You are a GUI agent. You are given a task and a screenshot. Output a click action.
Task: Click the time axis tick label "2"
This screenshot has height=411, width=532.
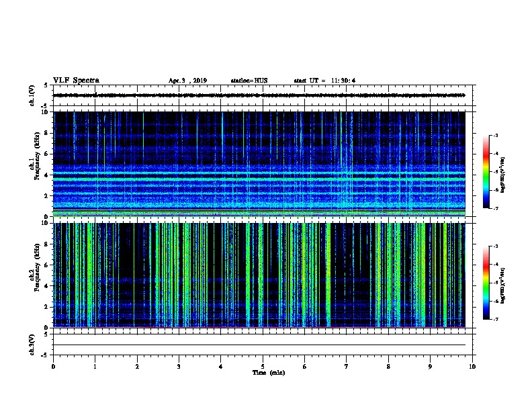tap(137, 367)
